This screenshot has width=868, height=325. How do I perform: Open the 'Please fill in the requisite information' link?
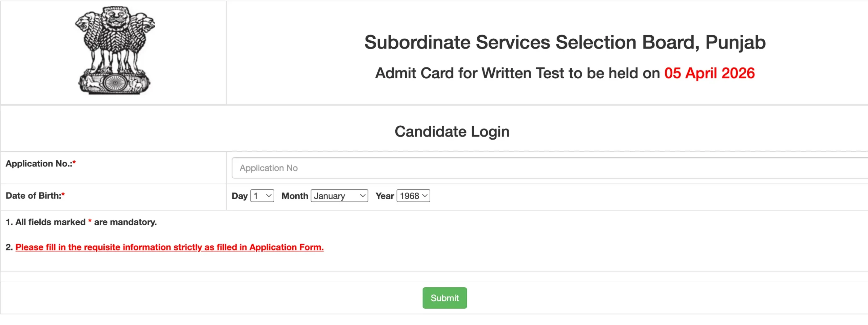tap(170, 247)
